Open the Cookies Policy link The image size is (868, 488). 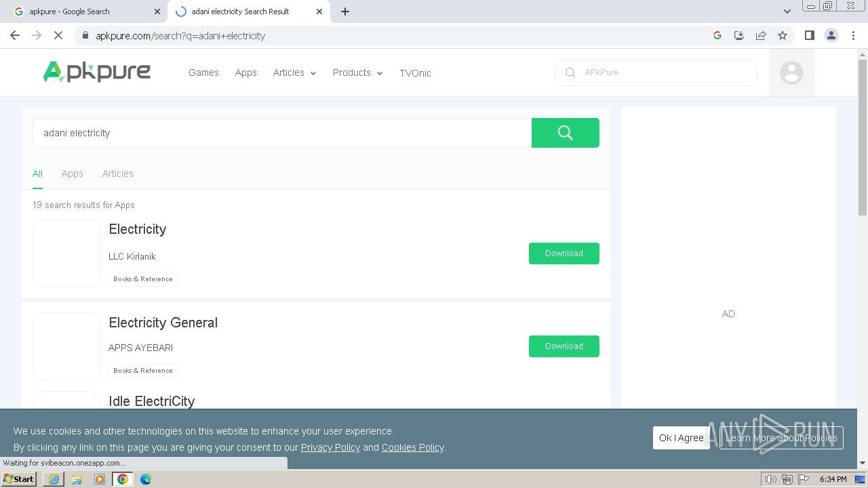(x=412, y=447)
